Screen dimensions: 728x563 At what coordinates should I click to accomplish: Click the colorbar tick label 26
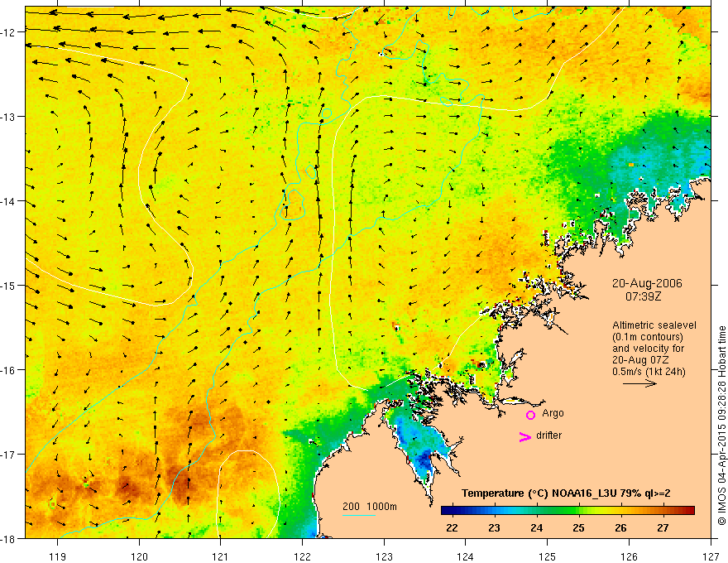(620, 527)
